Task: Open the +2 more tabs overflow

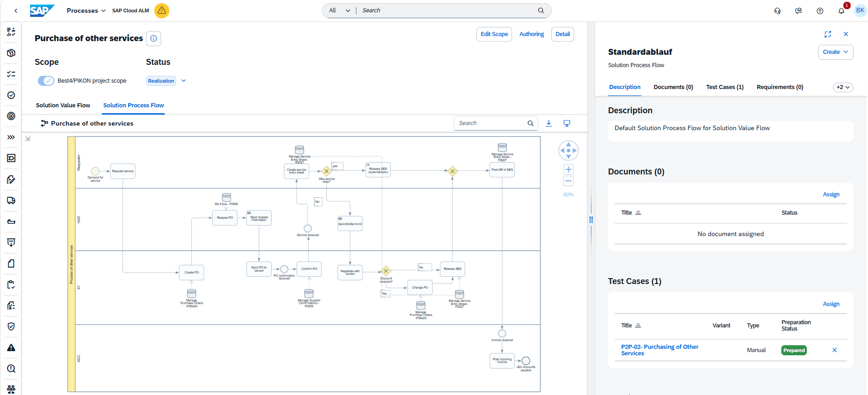Action: [x=843, y=87]
